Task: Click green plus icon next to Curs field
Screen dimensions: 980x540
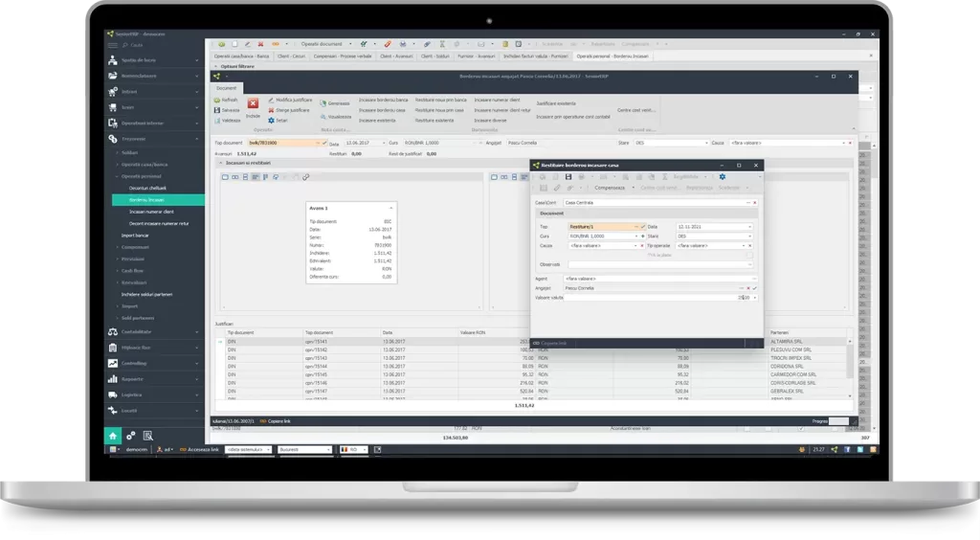Action: coord(642,236)
